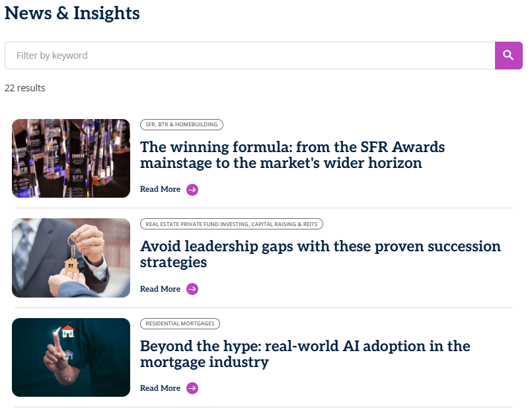Image resolution: width=532 pixels, height=410 pixels.
Task: Open the Beyond the hype AI headline
Action: point(305,354)
